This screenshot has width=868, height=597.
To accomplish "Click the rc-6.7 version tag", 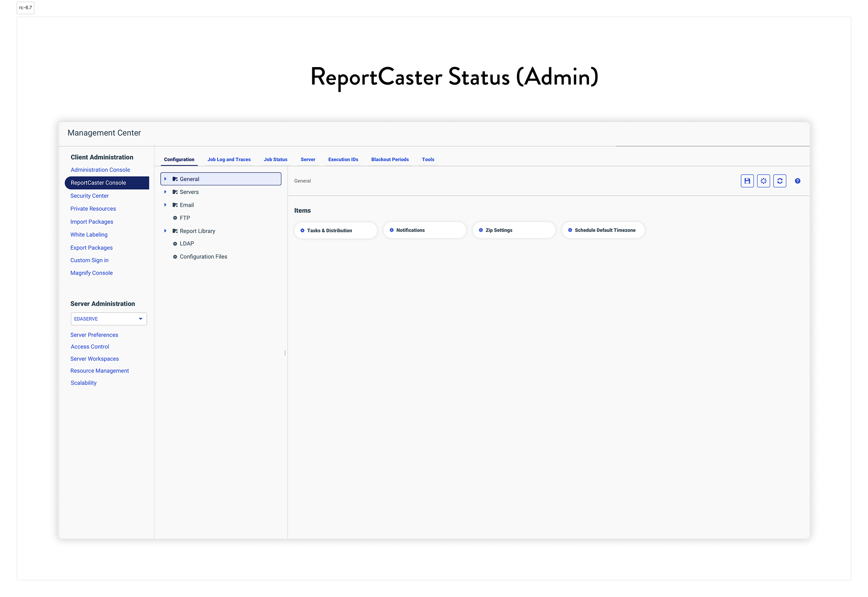I will (25, 8).
